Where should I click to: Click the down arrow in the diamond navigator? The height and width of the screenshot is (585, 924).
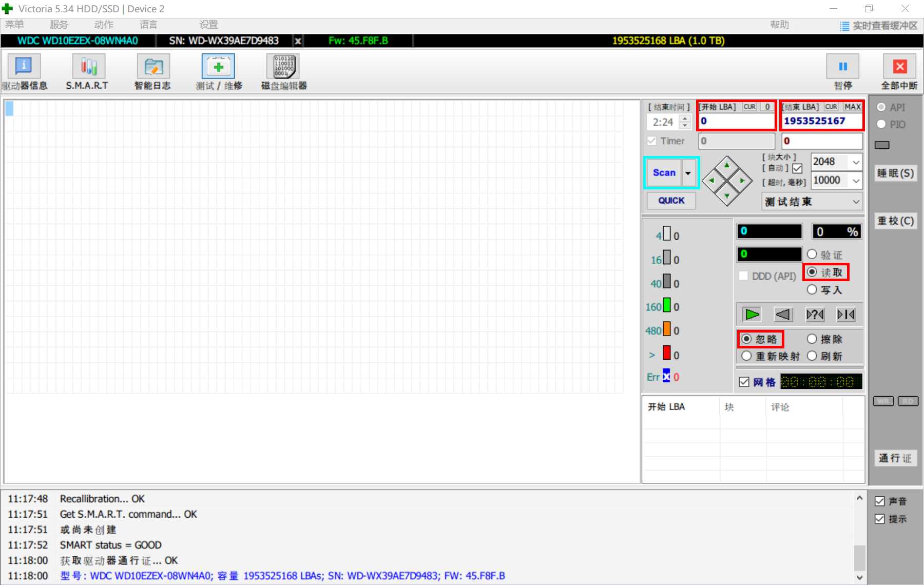[x=727, y=196]
